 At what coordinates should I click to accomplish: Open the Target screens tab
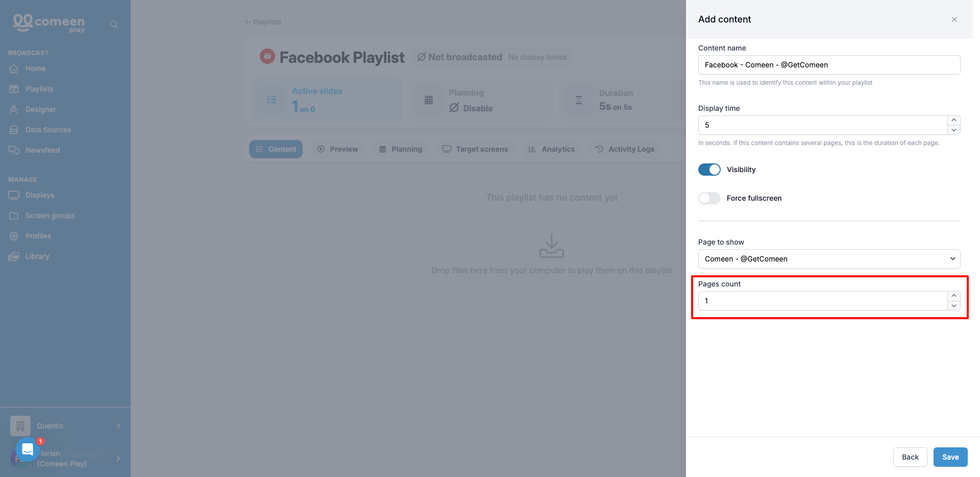pos(475,149)
